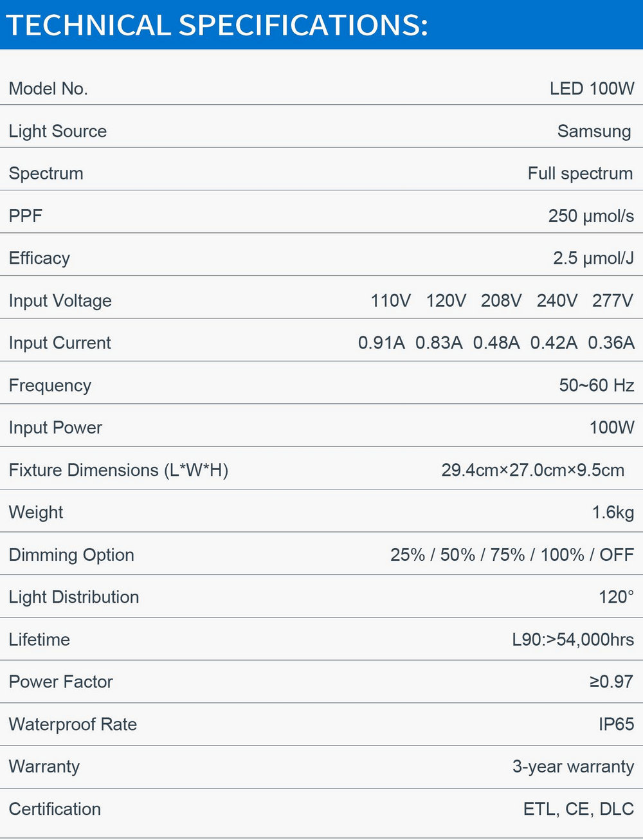The image size is (643, 840).
Task: Select the 250 μmol/s PPF value
Action: pos(591,216)
